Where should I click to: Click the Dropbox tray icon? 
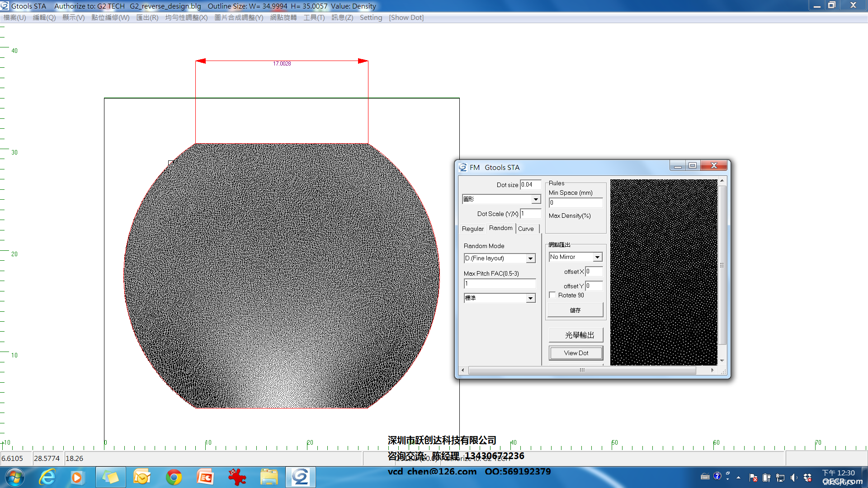808,478
